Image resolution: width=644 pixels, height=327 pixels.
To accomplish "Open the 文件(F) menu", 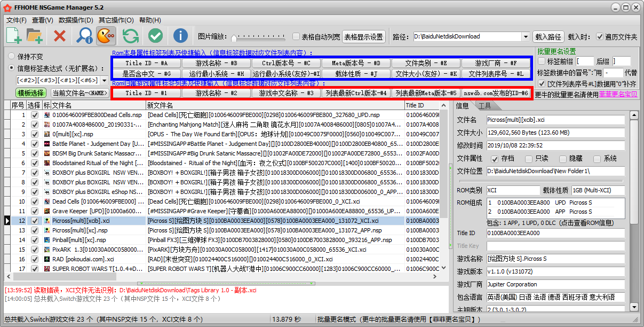I will click(x=17, y=20).
